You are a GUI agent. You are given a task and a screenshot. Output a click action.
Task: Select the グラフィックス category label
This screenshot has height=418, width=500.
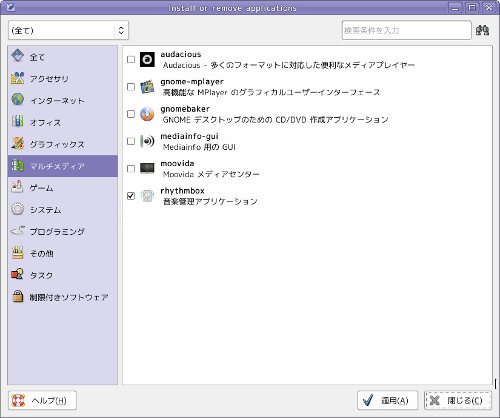click(57, 144)
